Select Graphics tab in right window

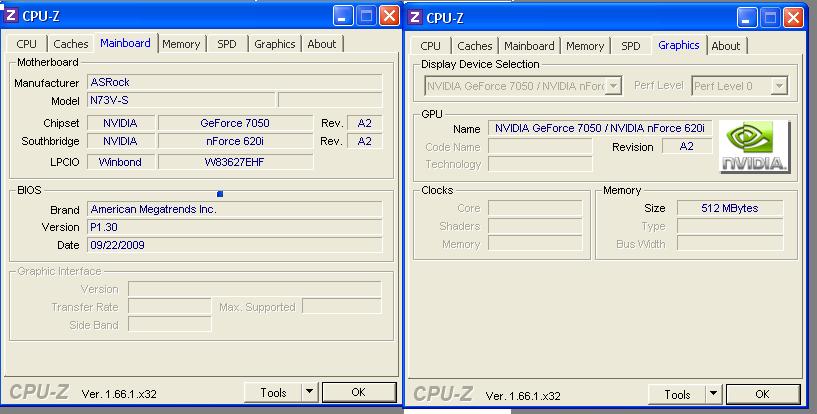click(679, 45)
